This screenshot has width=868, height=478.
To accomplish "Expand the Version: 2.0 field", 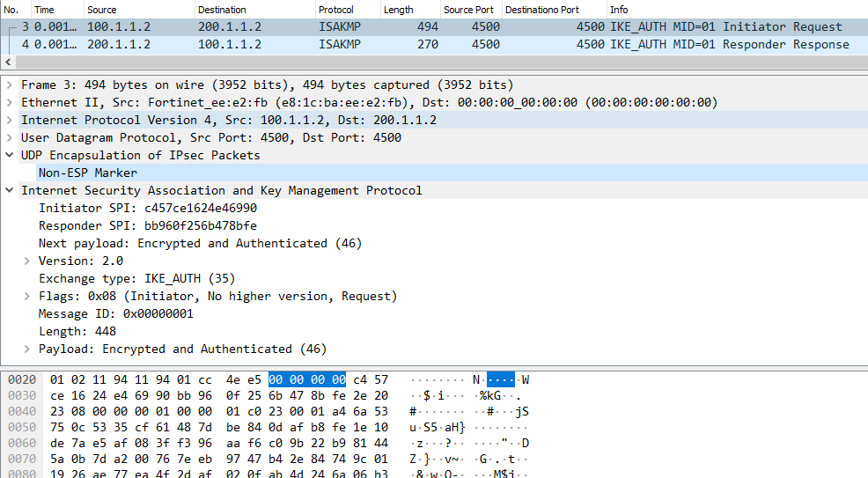I will (x=26, y=261).
